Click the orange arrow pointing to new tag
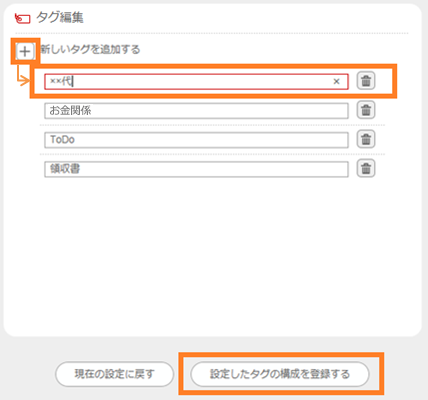The width and height of the screenshot is (428, 400). 23,76
